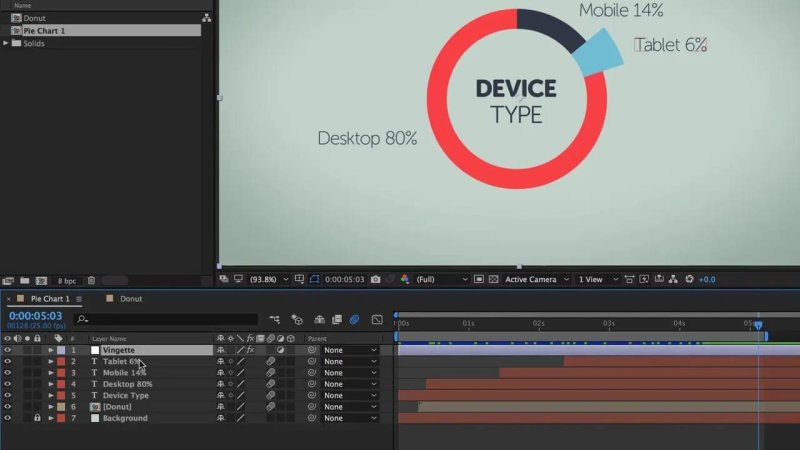800x450 pixels.
Task: Click the timeline timecode 0:00:05:03
Action: [35, 316]
